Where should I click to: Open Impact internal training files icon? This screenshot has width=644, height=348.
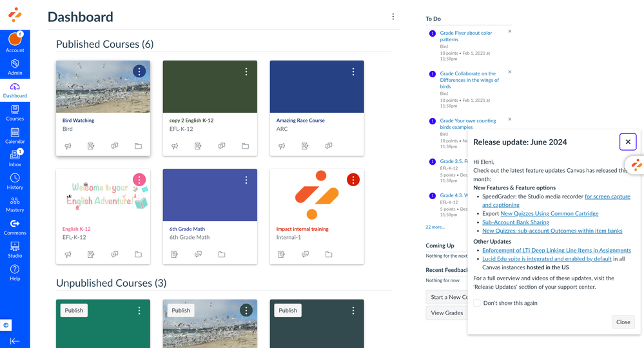329,255
